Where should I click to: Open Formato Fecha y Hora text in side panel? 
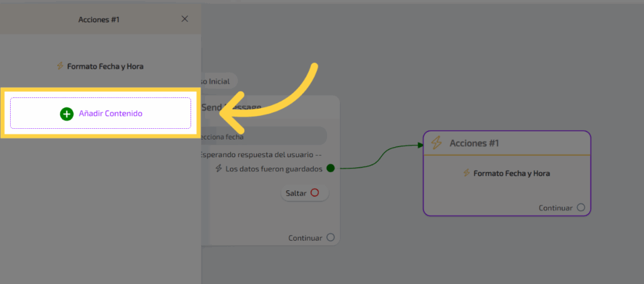(x=105, y=66)
